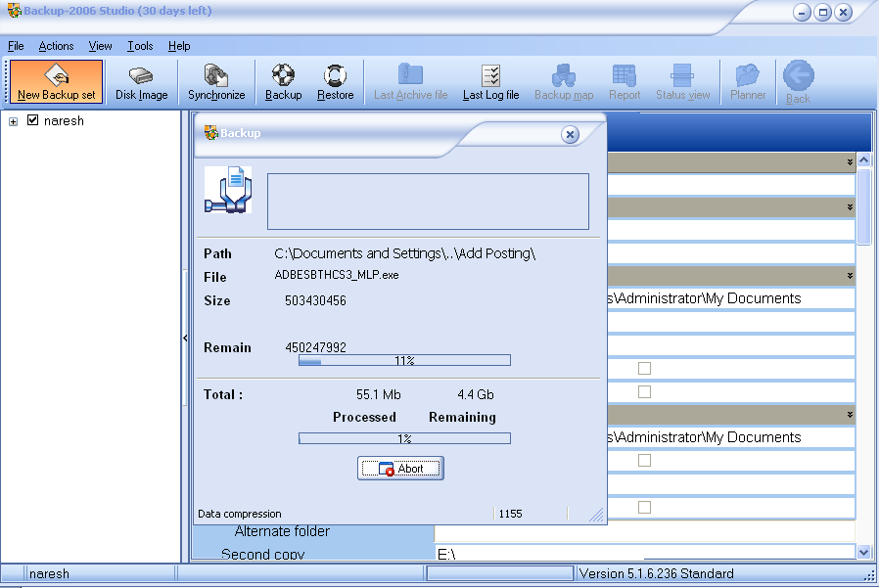Toggle the checkbox beside the Total row
Image resolution: width=879 pixels, height=588 pixels.
(645, 391)
